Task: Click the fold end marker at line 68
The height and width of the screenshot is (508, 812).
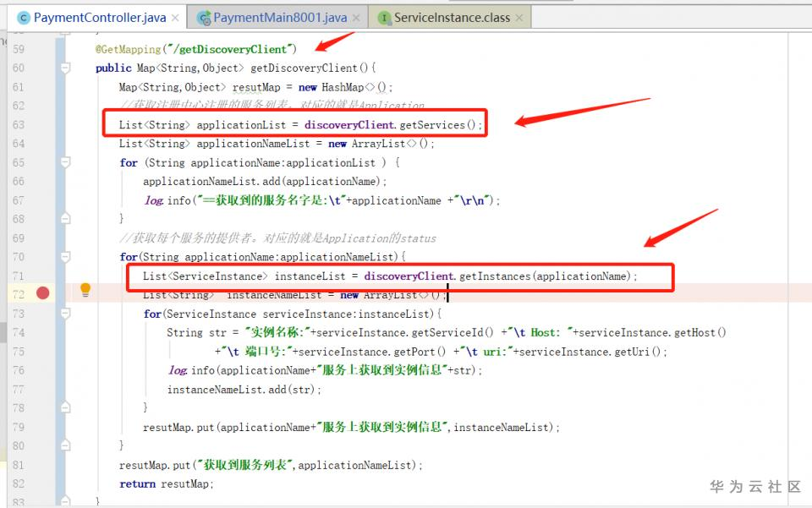Action: pos(65,218)
